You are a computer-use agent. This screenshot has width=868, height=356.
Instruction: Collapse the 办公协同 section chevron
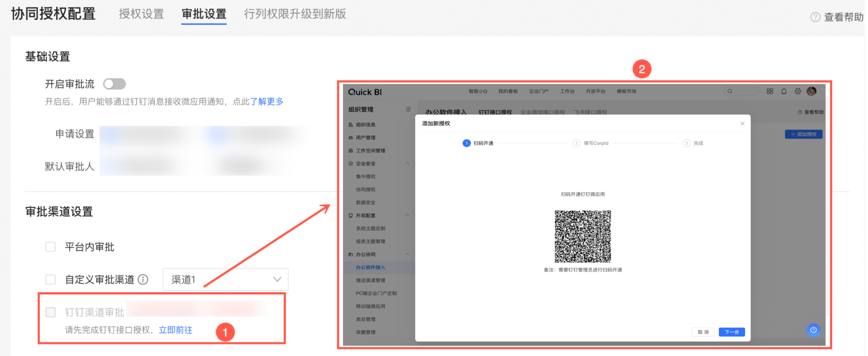[407, 254]
